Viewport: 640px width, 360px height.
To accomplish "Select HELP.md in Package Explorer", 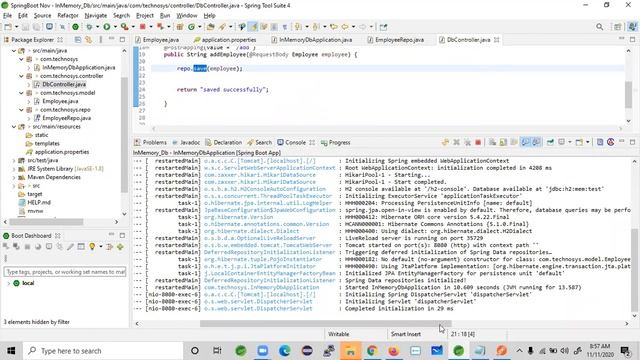I will point(39,202).
